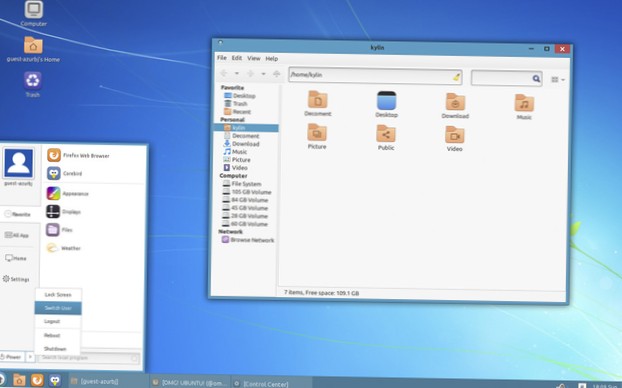Click the Power button in start menu
The image size is (622, 388).
pos(12,357)
